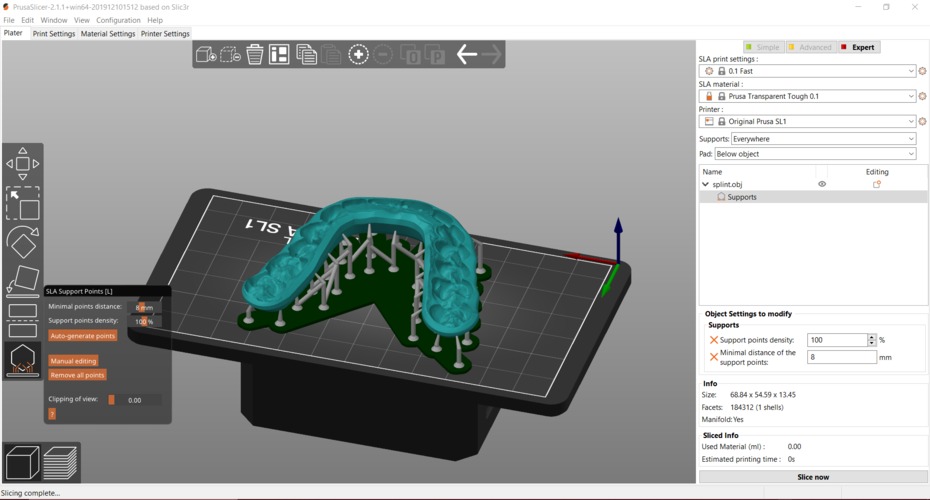Click the gear next to SLA material

coord(922,96)
